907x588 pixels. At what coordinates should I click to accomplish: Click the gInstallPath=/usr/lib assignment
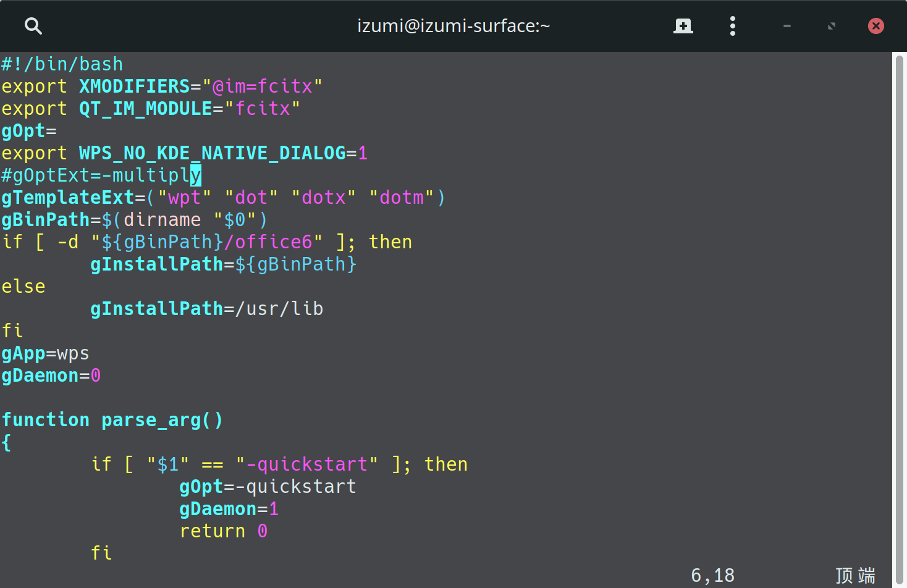tap(206, 309)
